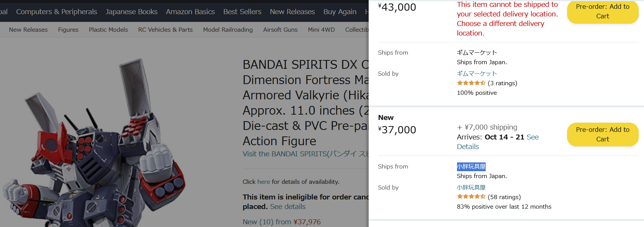Viewport: 644px width, 227px height.
Task: Click the 小胖玩具屋 seller star rating
Action: tap(471, 197)
